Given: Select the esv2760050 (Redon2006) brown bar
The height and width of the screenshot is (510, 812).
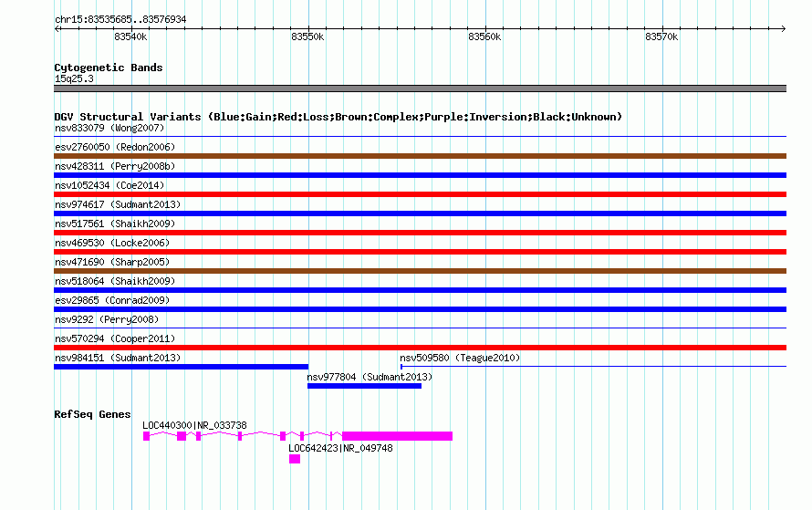Looking at the screenshot, I should tap(420, 156).
